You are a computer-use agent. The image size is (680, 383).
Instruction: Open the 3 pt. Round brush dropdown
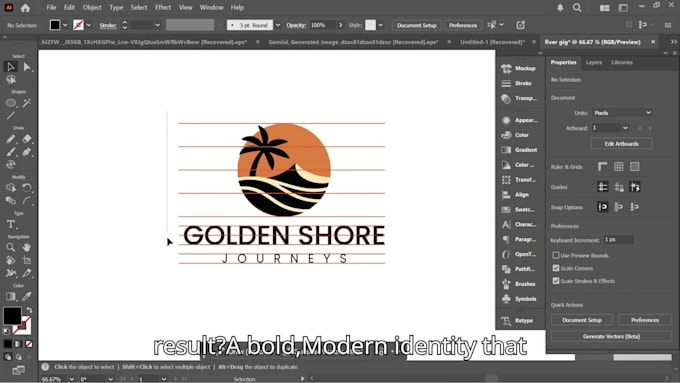278,25
